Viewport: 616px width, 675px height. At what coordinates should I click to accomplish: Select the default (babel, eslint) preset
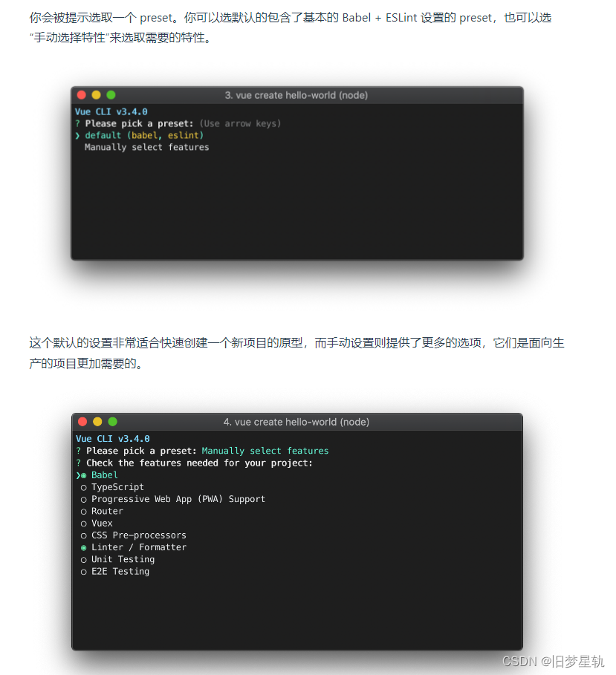[144, 135]
